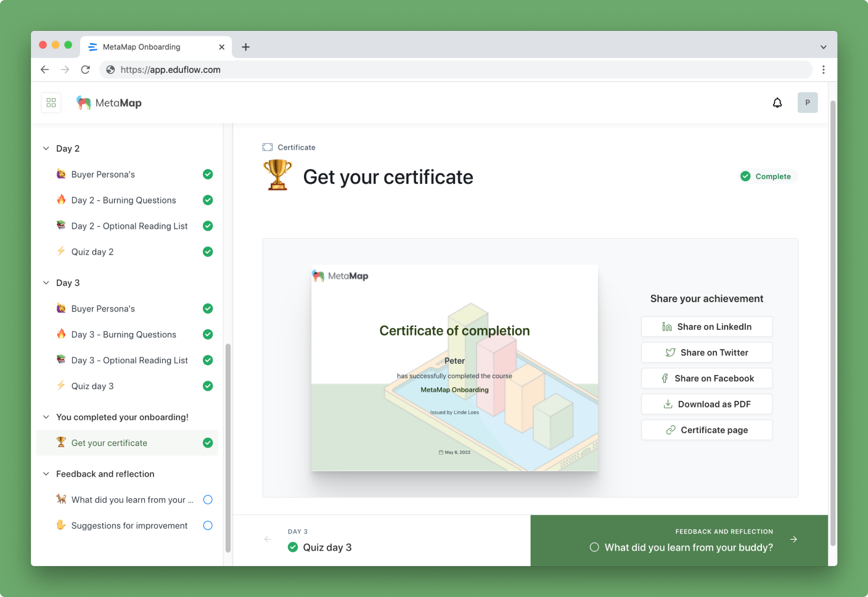The width and height of the screenshot is (868, 597).
Task: Click the lightning icon of Quiz day 3 in sidebar
Action: [61, 386]
